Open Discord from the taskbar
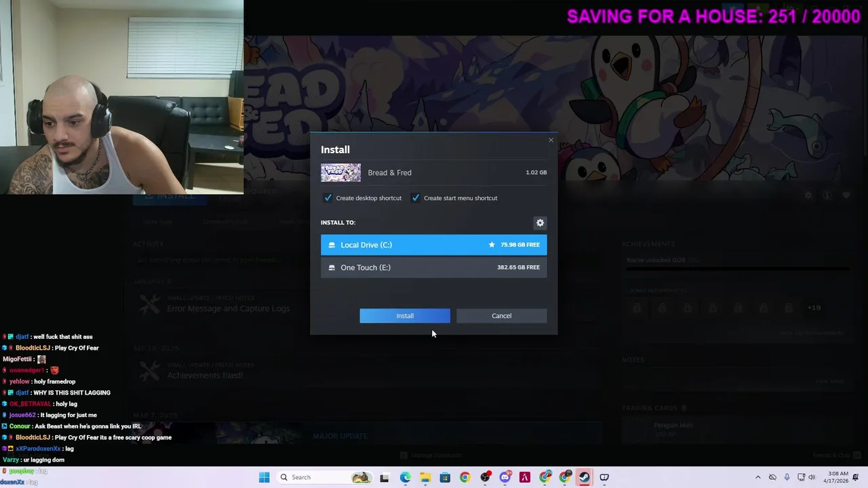The image size is (868, 488). [x=505, y=477]
